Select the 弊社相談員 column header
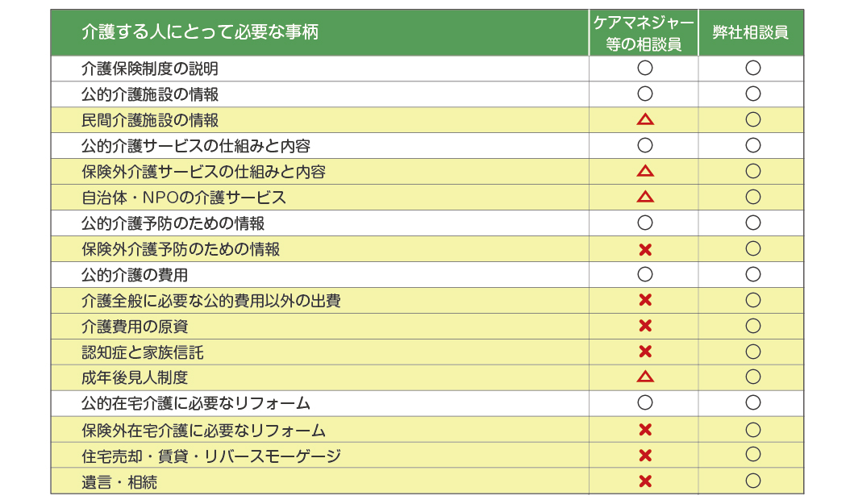Image resolution: width=850 pixels, height=504 pixels. click(x=750, y=32)
